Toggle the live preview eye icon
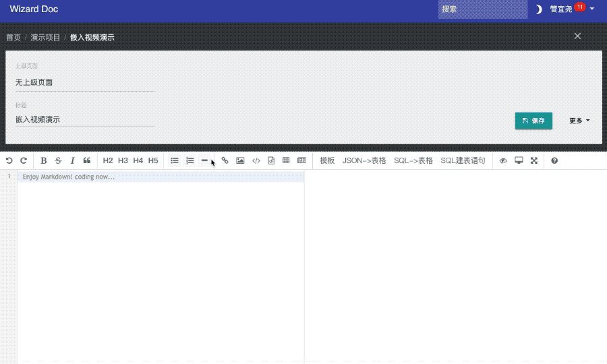The width and height of the screenshot is (607, 364). coord(503,160)
